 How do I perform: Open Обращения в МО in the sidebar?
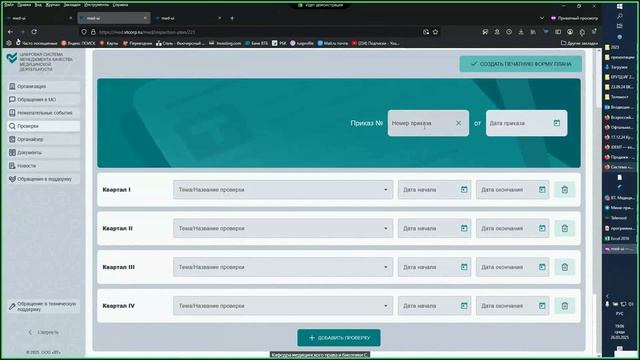click(x=44, y=100)
